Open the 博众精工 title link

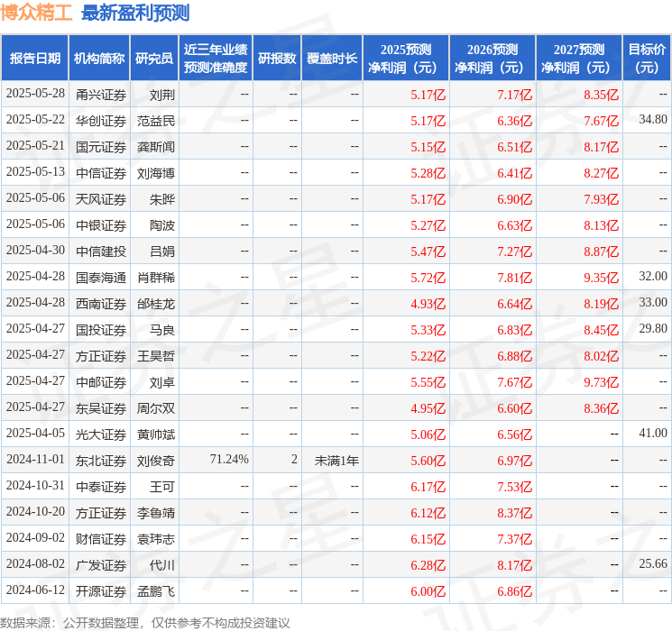36,13
